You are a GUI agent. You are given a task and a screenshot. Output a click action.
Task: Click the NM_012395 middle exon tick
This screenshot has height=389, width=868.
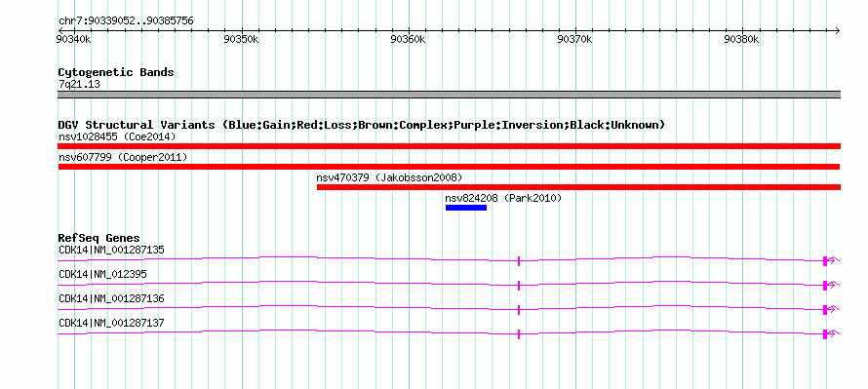pos(519,285)
